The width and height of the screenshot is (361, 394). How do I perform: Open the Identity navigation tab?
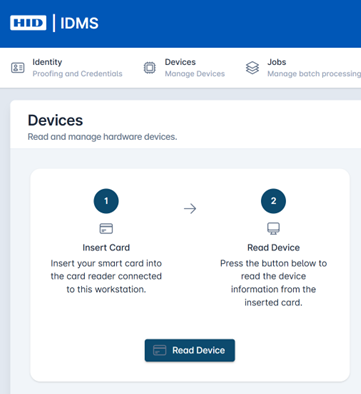click(x=67, y=68)
